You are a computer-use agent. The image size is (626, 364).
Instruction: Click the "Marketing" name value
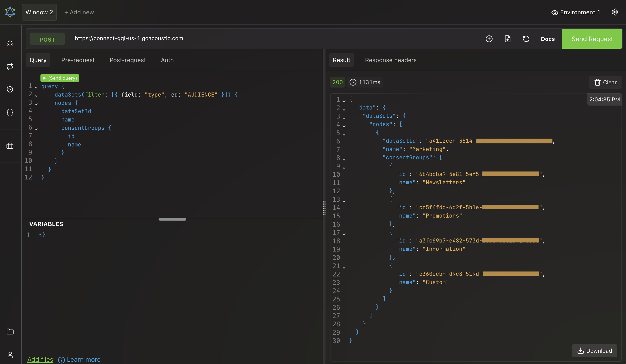coord(427,149)
